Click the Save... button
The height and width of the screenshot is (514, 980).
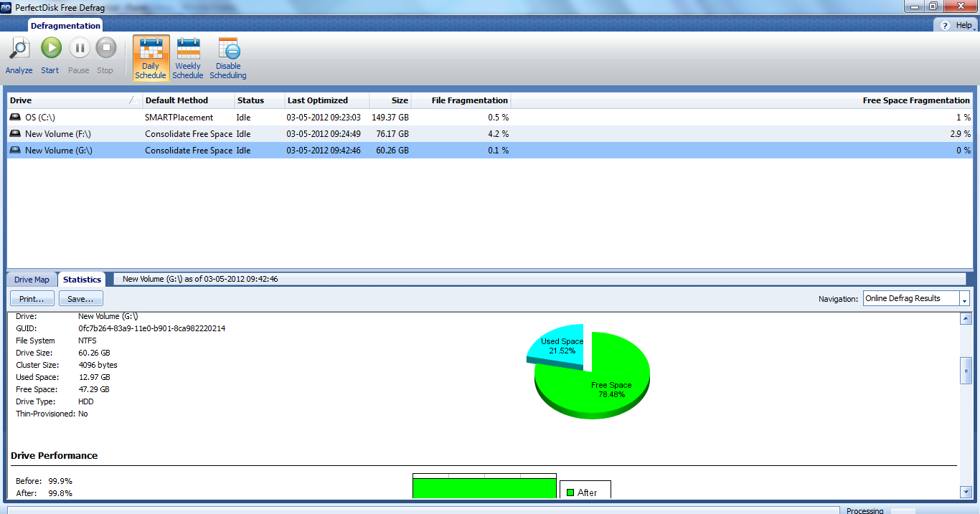coord(81,298)
